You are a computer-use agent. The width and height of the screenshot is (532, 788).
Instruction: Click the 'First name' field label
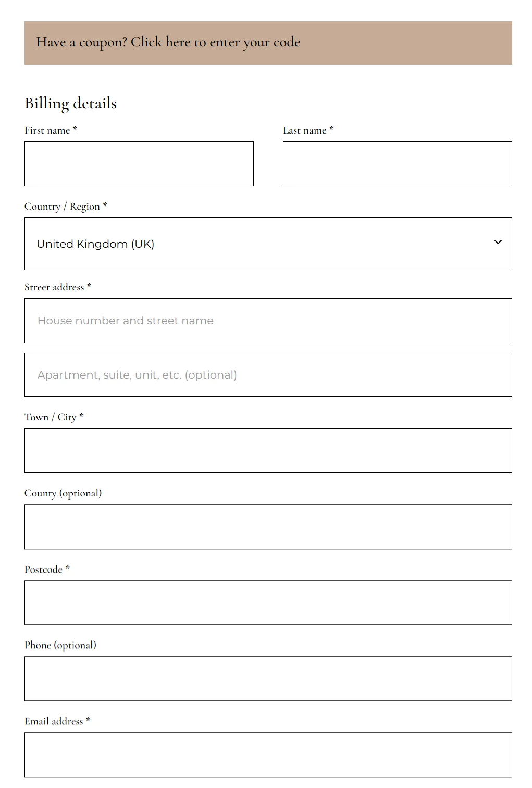pos(47,130)
